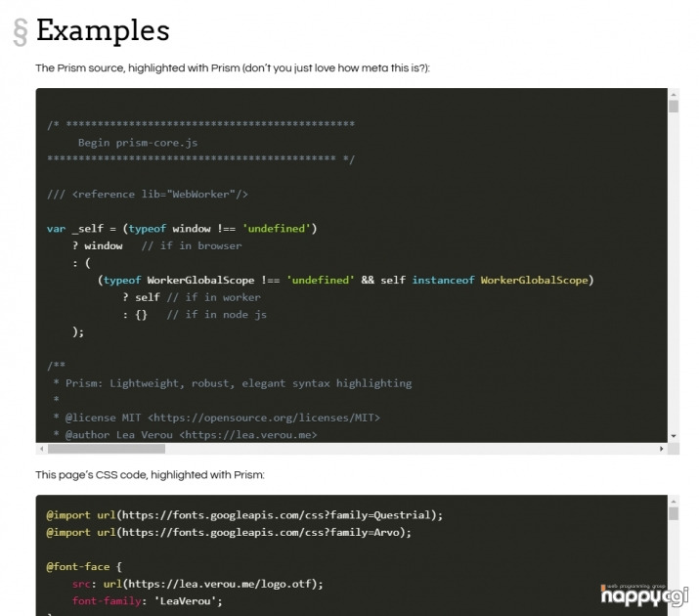Click the '// if in node js' comment
699x616 pixels.
(217, 315)
